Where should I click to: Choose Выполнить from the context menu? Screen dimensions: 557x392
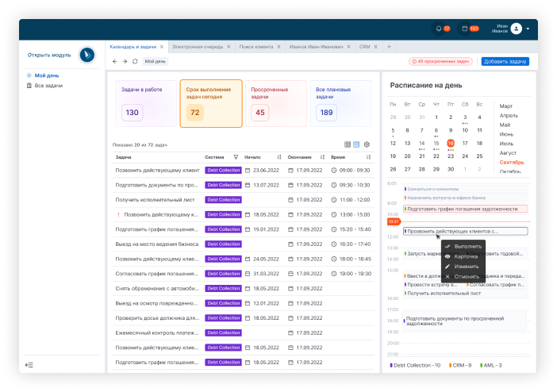click(x=463, y=246)
